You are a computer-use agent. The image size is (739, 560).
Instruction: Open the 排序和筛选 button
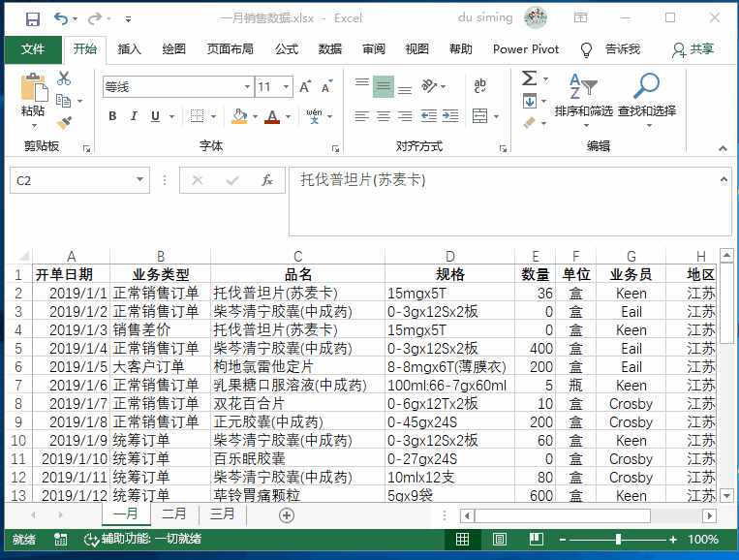(583, 97)
